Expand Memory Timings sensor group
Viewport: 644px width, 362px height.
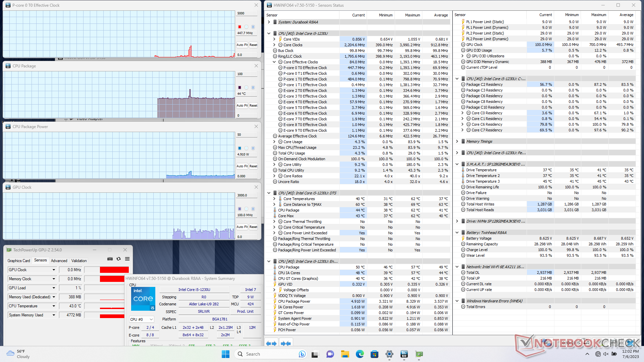(x=457, y=141)
